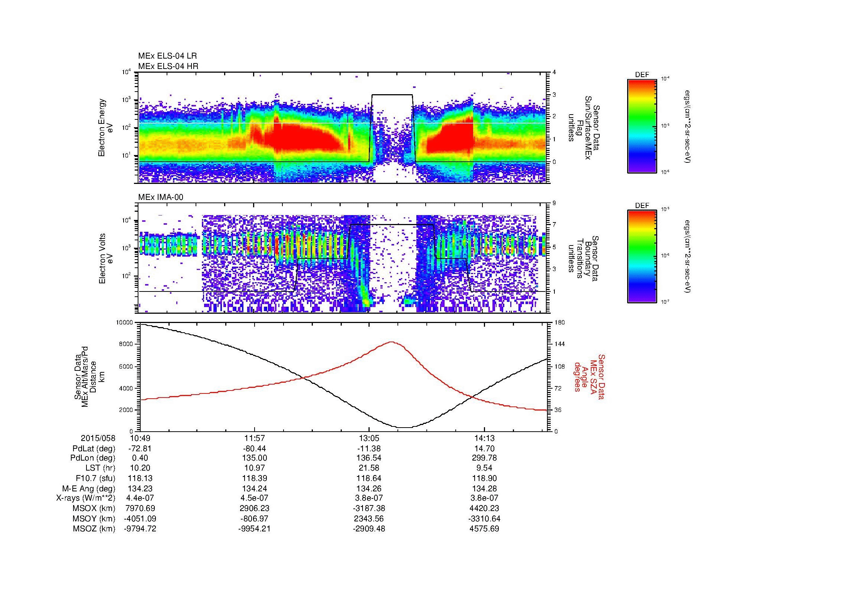Click the 'PdLon (deg)' row label
The height and width of the screenshot is (613, 868).
93,458
